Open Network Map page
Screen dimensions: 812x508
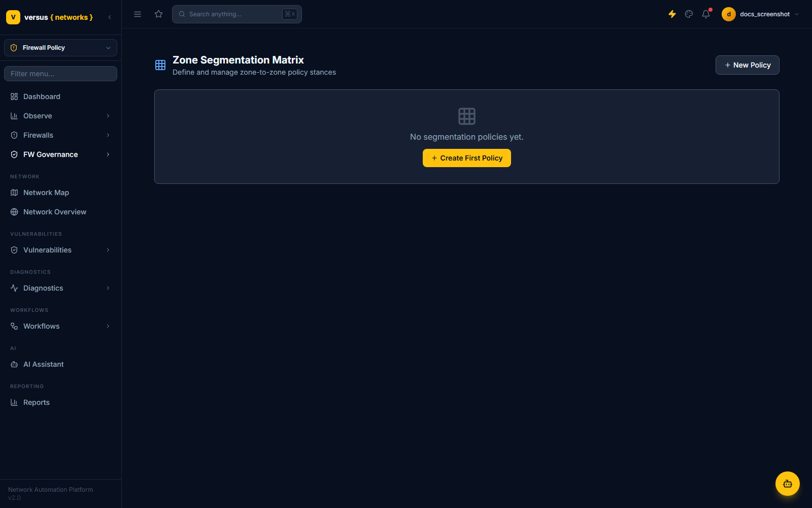point(60,193)
